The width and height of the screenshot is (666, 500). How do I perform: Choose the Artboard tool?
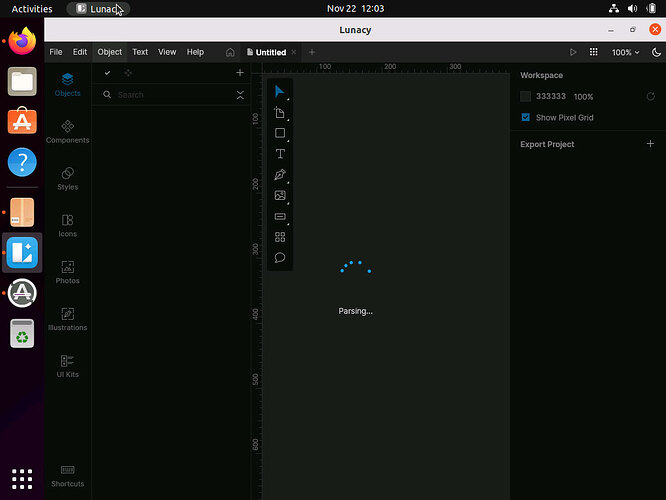coord(279,113)
